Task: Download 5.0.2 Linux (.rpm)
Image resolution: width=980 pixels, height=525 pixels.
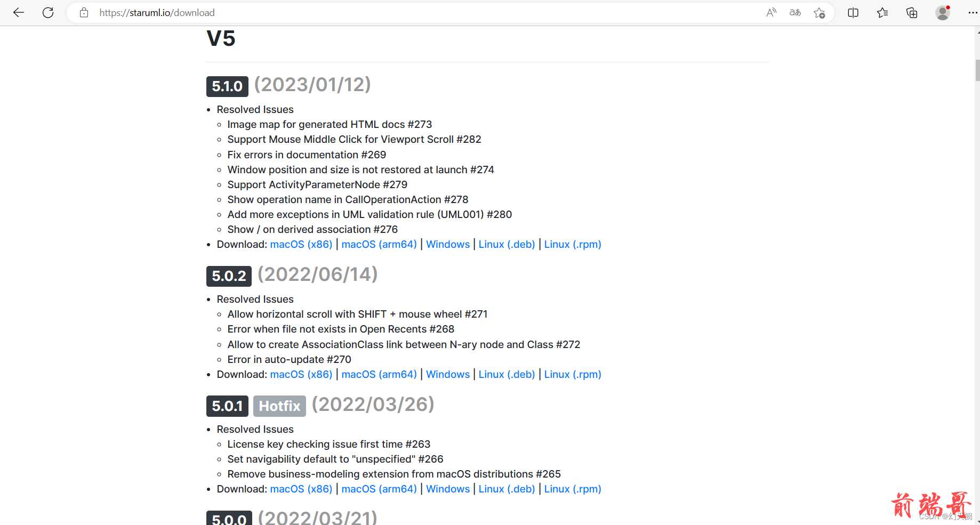Action: click(573, 374)
